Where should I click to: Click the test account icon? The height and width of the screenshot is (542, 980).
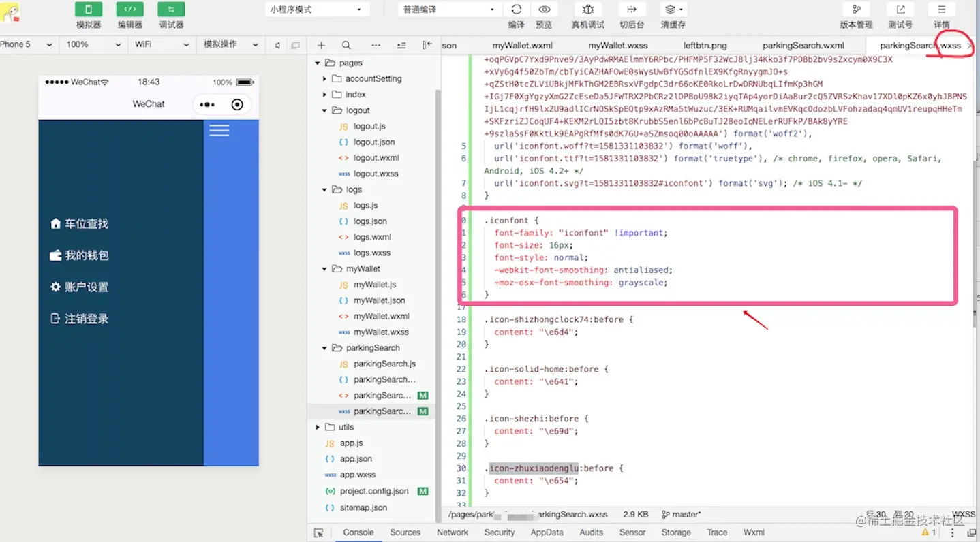900,10
